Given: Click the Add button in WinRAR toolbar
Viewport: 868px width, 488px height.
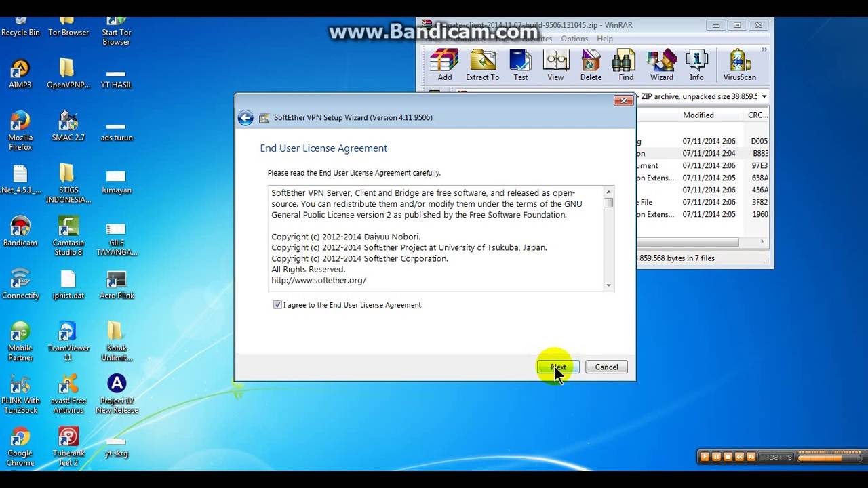Looking at the screenshot, I should 444,65.
